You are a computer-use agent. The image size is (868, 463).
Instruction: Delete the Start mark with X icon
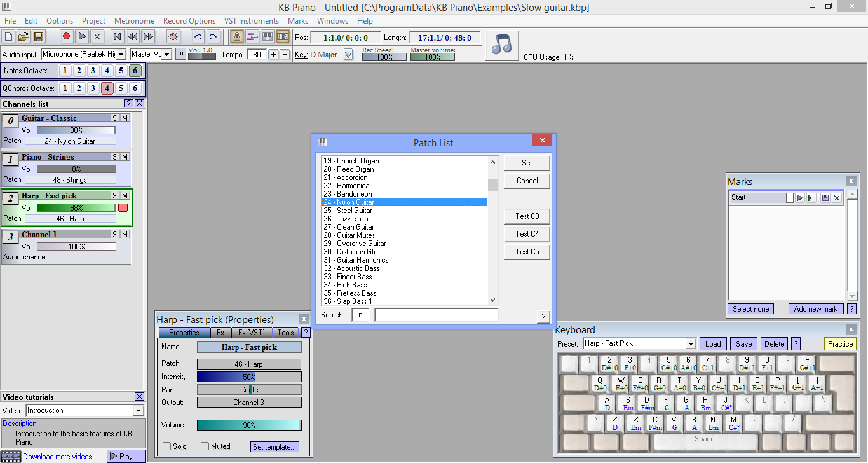click(837, 198)
